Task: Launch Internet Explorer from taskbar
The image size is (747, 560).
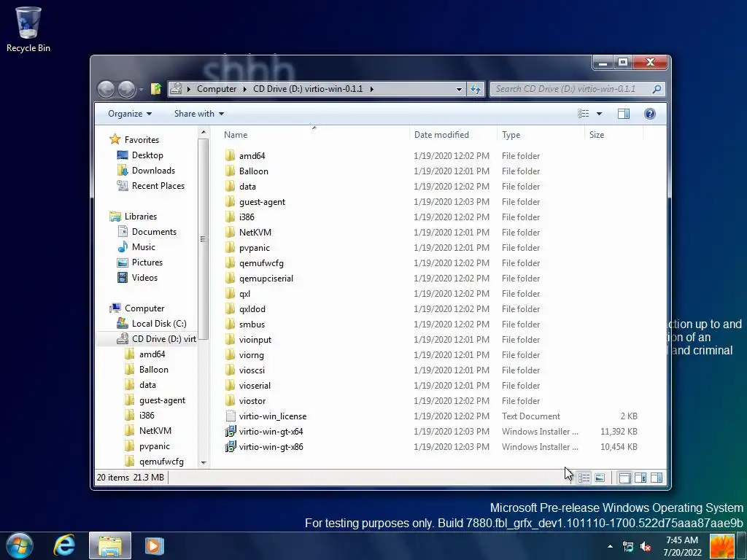Action: tap(64, 545)
